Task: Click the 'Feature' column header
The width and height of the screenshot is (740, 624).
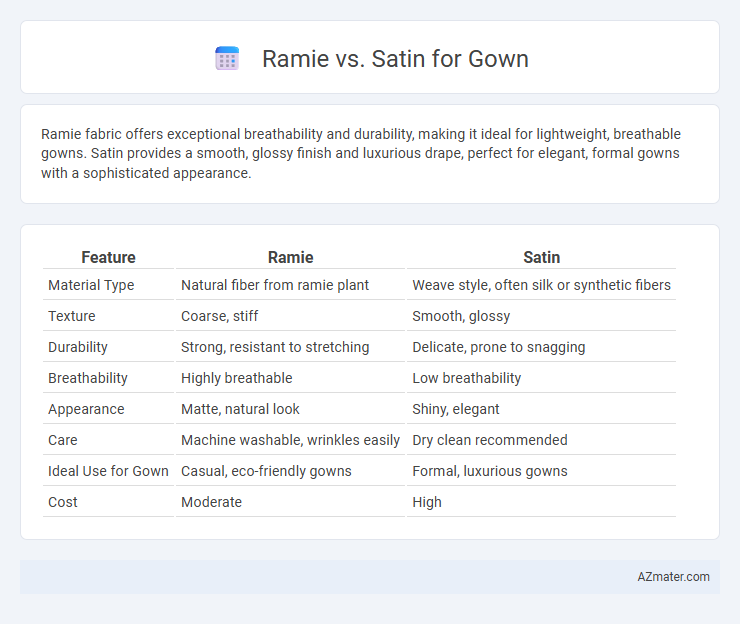Action: 108,257
